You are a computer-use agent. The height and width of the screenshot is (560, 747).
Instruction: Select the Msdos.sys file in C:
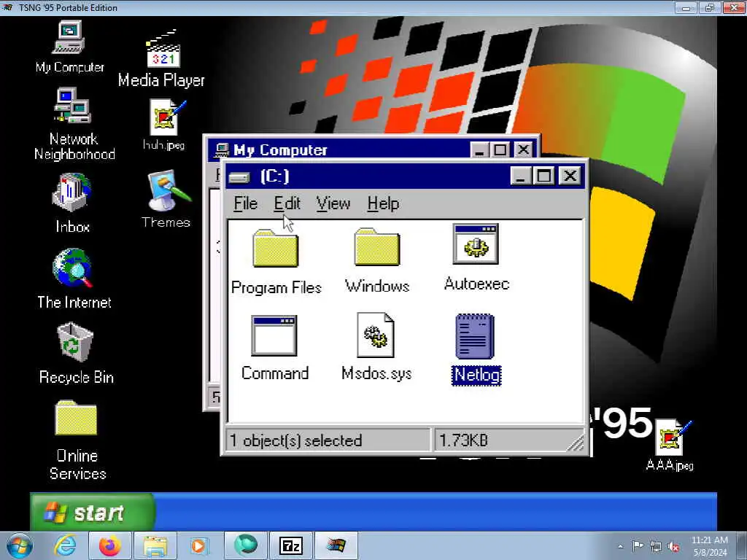pyautogui.click(x=376, y=347)
